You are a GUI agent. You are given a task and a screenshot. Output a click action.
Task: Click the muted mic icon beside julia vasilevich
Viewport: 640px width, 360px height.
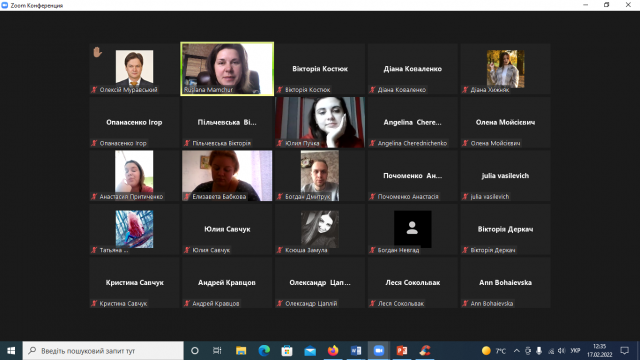465,197
